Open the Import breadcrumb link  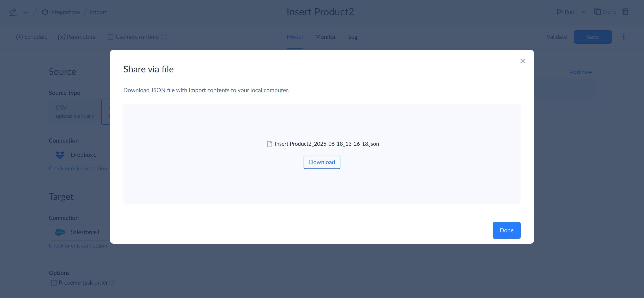(x=98, y=12)
